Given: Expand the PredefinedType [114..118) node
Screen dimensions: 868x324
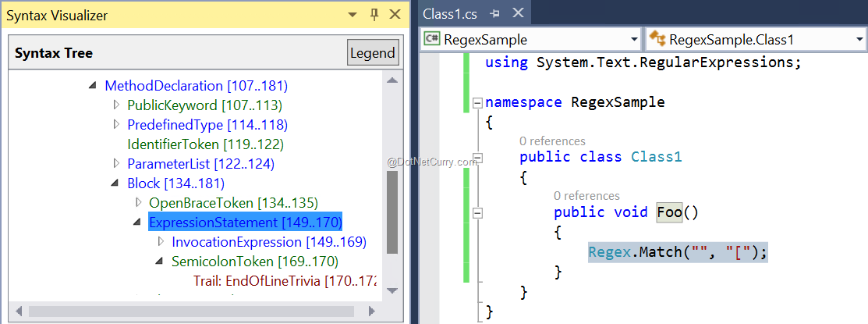Looking at the screenshot, I should tap(115, 125).
